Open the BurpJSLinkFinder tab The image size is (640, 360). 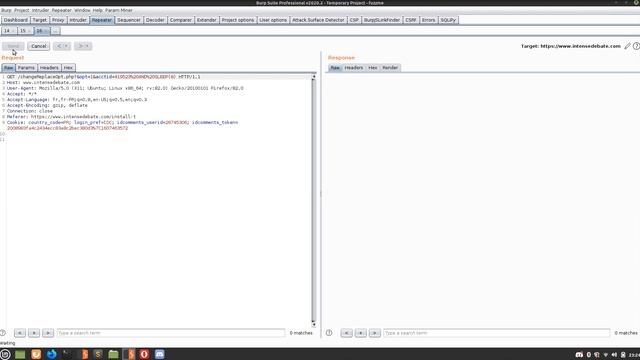[x=382, y=20]
